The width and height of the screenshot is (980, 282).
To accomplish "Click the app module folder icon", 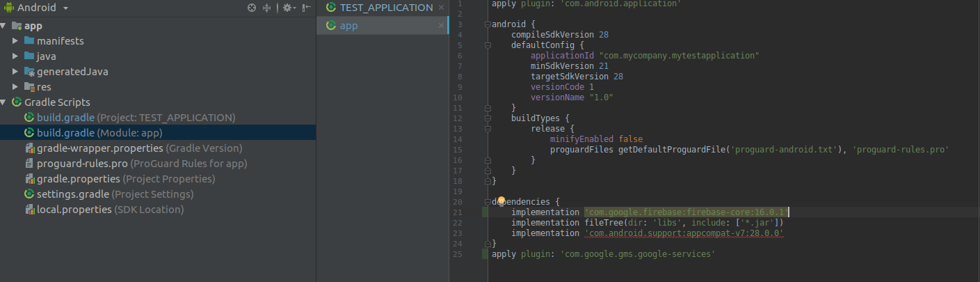I will (17, 26).
